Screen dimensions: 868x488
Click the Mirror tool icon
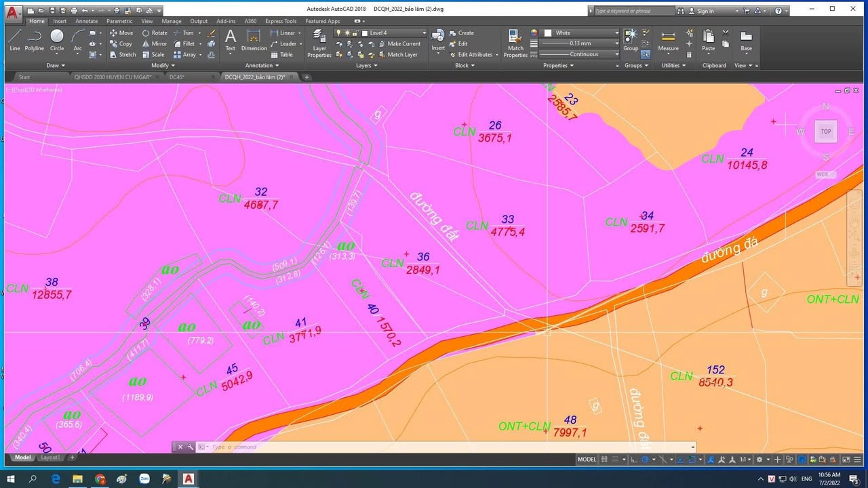pyautogui.click(x=146, y=43)
